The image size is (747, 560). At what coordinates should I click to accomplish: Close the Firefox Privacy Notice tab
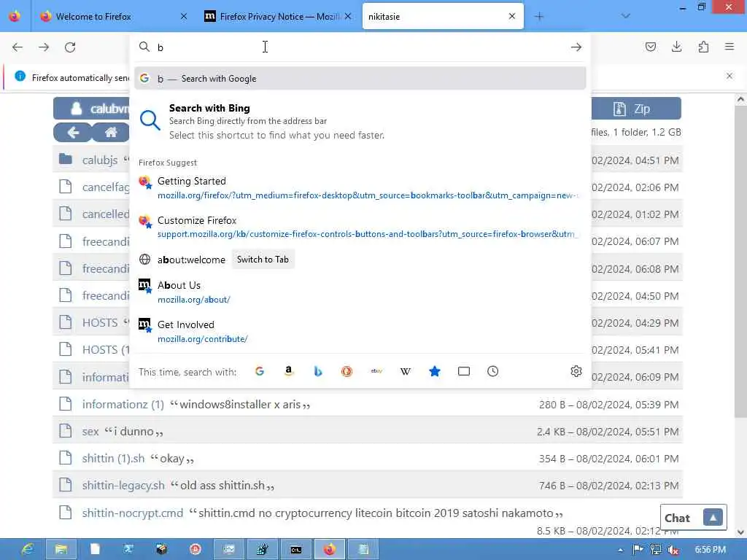coord(348,16)
